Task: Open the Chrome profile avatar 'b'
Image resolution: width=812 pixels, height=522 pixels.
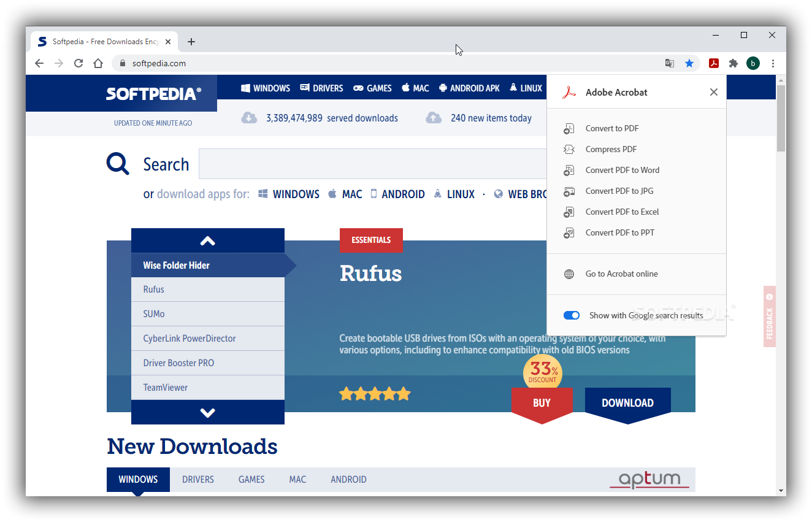Action: [x=753, y=63]
